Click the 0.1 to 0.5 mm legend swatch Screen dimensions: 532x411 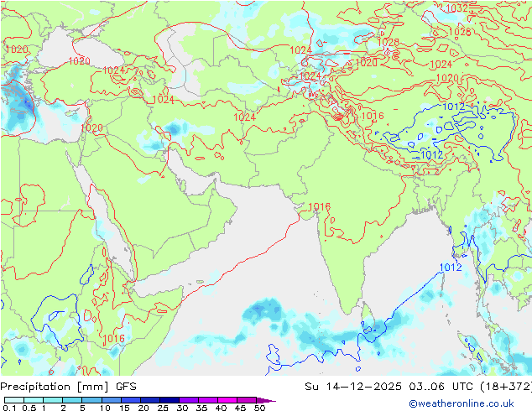tap(14, 400)
